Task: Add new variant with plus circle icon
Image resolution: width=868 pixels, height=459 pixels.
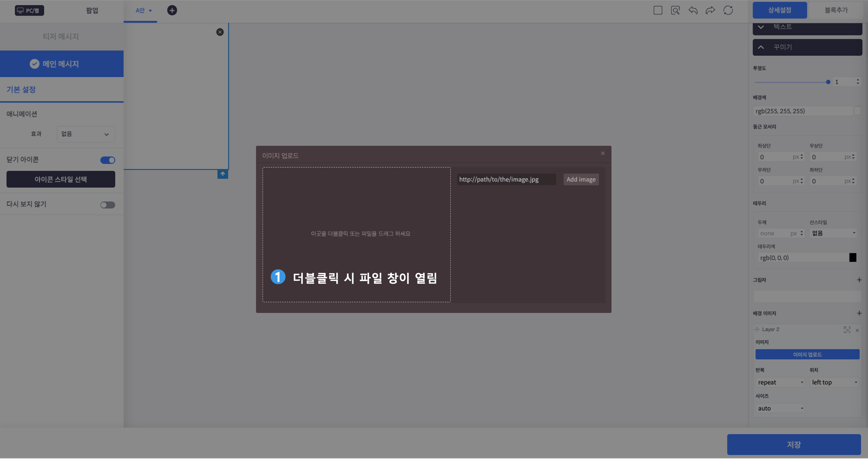Action: pyautogui.click(x=172, y=10)
